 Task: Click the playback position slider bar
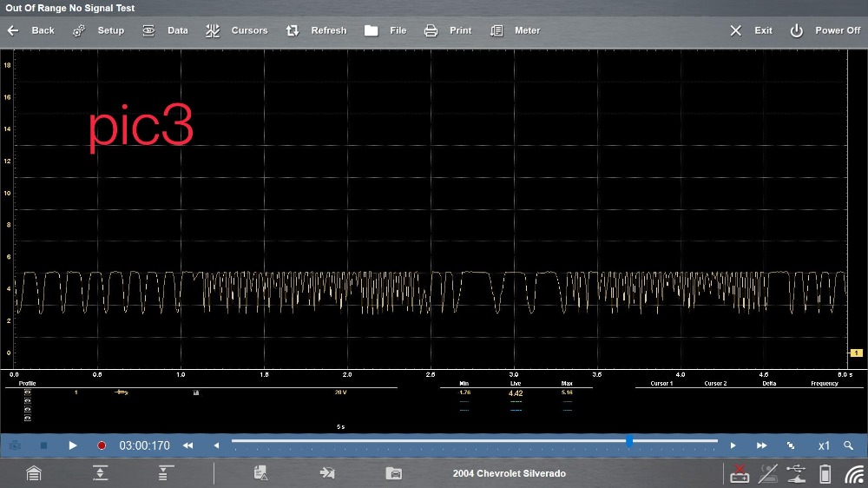(474, 442)
